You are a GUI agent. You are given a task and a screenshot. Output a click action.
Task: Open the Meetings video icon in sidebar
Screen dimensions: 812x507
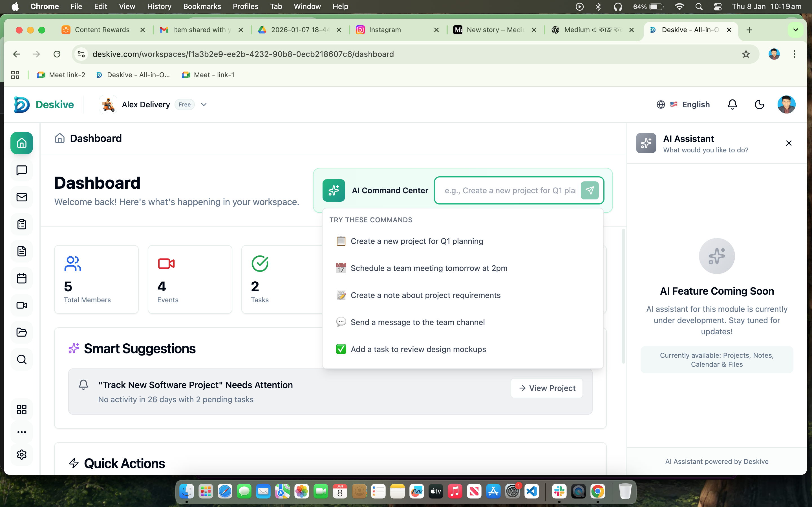tap(21, 305)
